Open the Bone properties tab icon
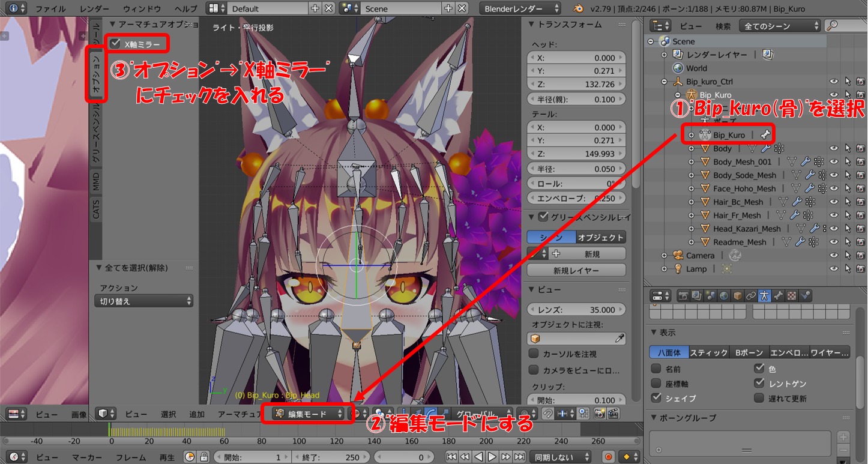 tap(778, 296)
